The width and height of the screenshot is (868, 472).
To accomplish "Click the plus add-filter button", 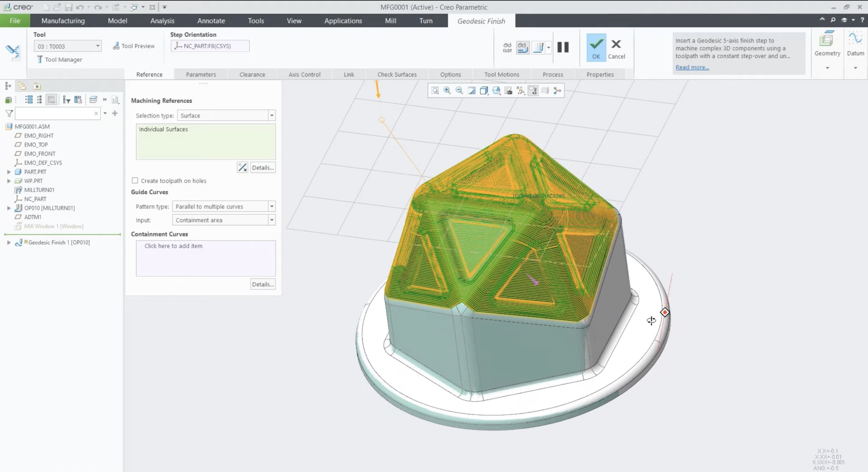I will click(115, 113).
